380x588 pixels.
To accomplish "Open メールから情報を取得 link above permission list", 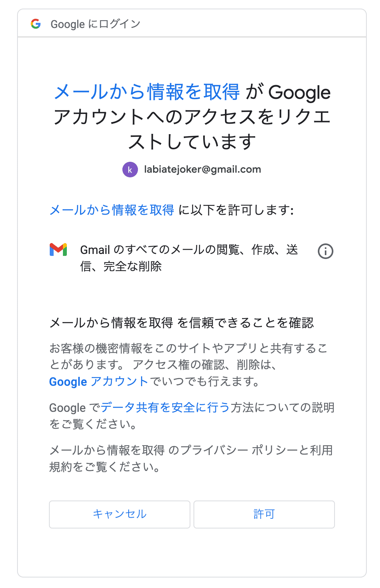I will (112, 210).
